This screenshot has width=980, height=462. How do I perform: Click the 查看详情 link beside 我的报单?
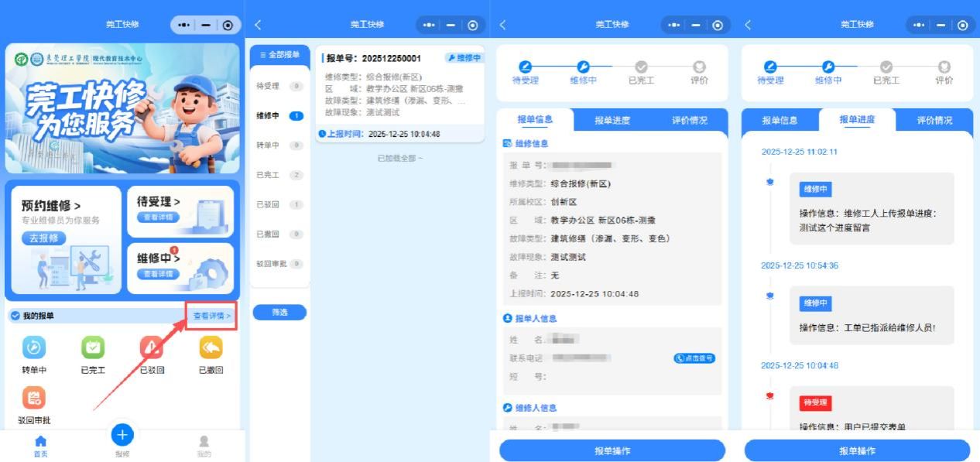[x=211, y=316]
